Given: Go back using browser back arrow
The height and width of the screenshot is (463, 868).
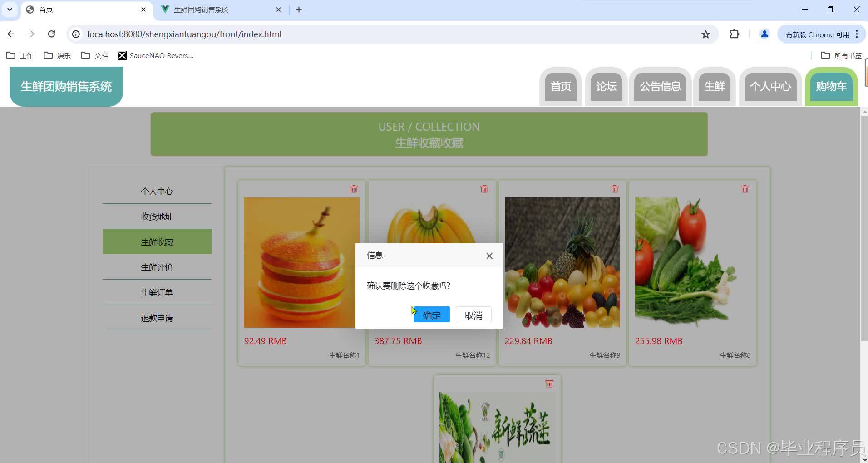Looking at the screenshot, I should 11,34.
